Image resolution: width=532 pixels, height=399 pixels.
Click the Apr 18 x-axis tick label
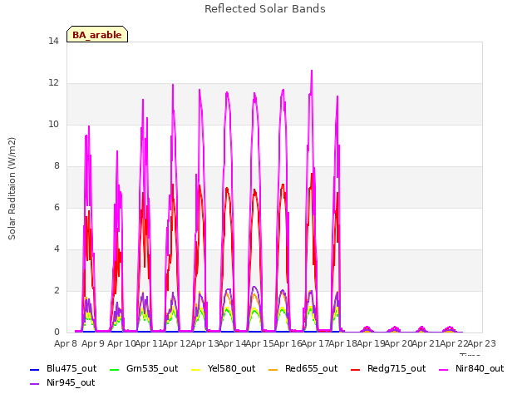pyautogui.click(x=343, y=343)
